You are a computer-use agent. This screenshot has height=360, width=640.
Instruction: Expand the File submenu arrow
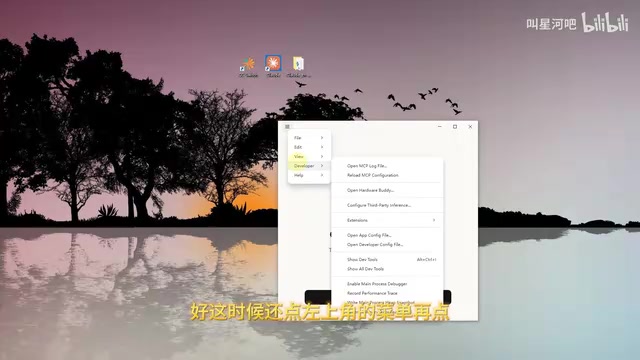point(322,138)
